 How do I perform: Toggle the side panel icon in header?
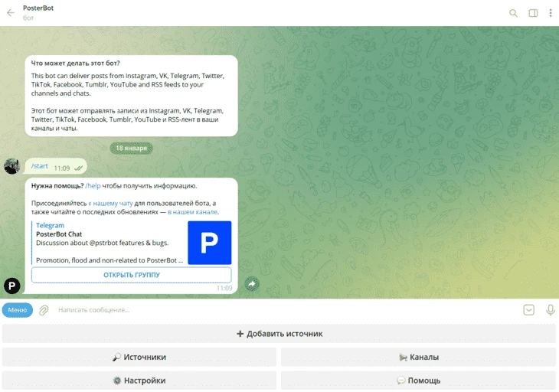tap(533, 13)
